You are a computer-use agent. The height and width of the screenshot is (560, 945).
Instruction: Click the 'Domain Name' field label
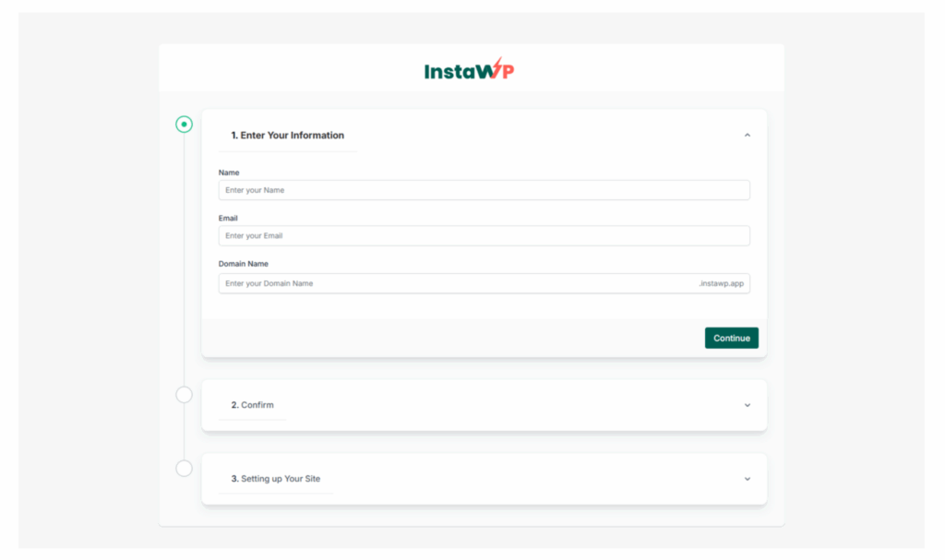(x=244, y=264)
